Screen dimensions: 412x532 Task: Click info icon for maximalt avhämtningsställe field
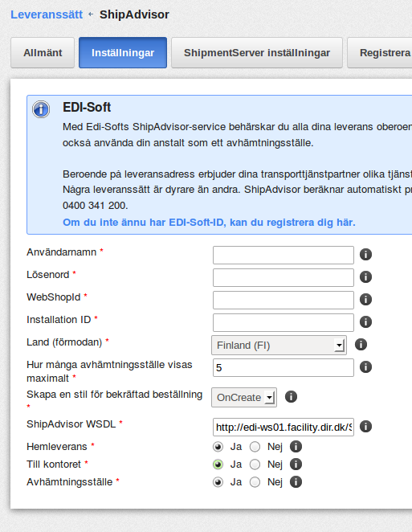point(365,366)
